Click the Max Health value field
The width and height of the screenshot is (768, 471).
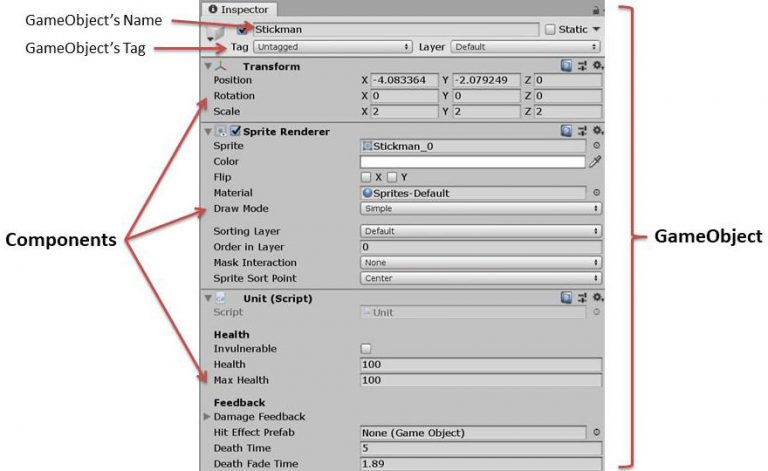coord(480,380)
